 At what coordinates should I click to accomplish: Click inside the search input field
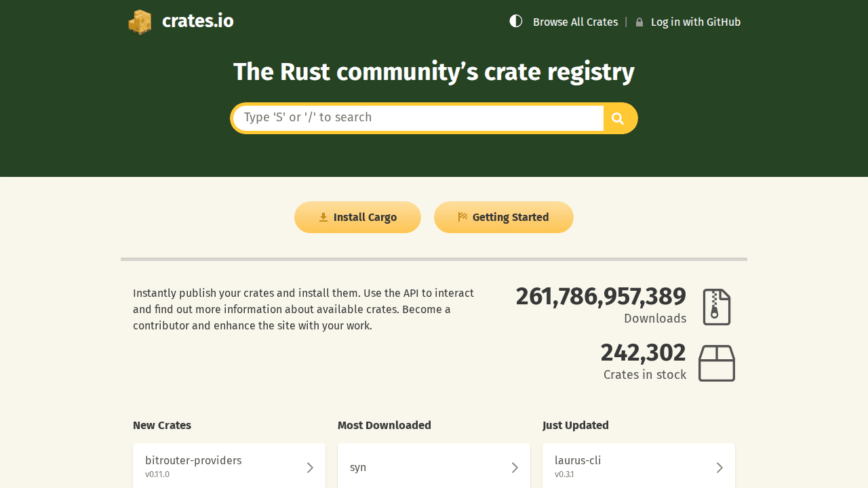click(417, 117)
